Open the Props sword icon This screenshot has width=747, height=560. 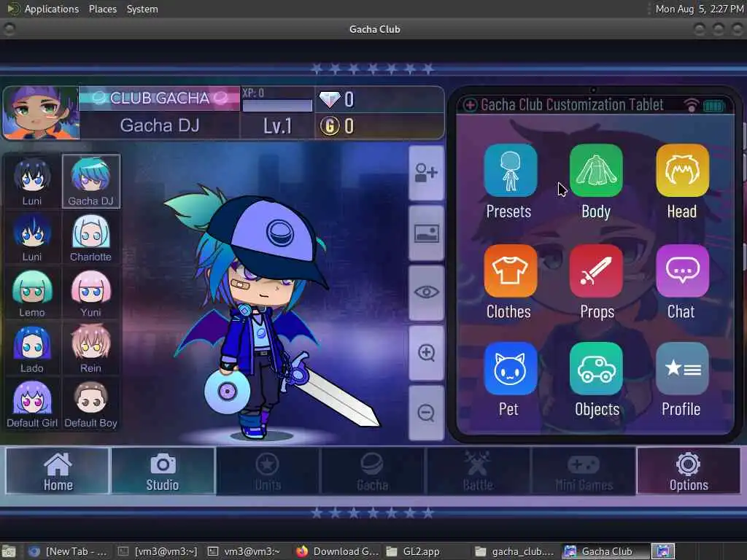[x=596, y=271]
